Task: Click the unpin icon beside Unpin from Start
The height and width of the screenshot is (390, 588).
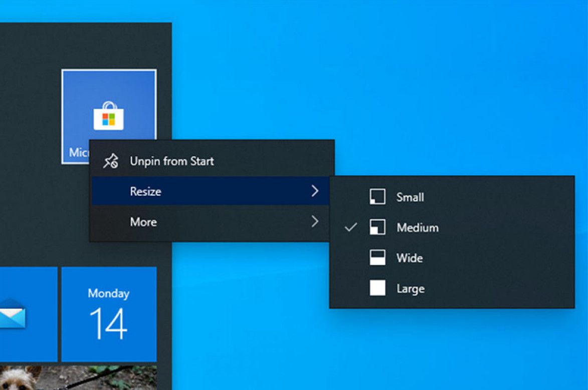Action: (x=111, y=161)
